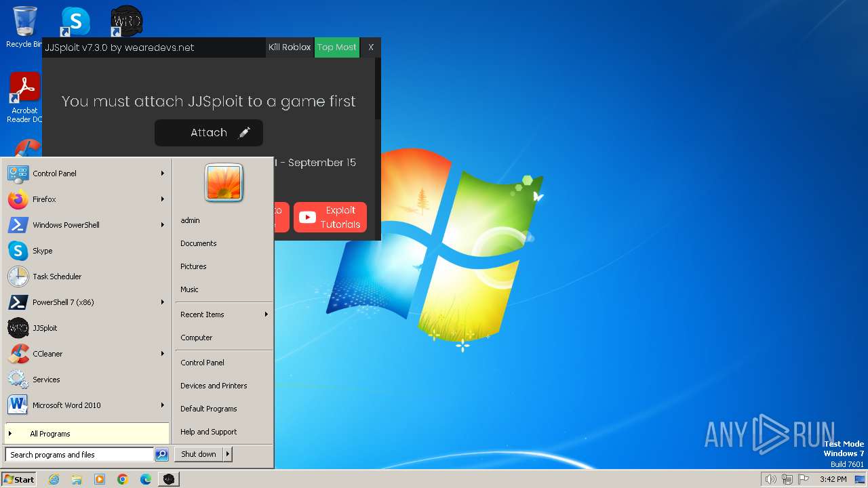Click the Attach button in JJSploit
This screenshot has height=488, width=868.
209,133
